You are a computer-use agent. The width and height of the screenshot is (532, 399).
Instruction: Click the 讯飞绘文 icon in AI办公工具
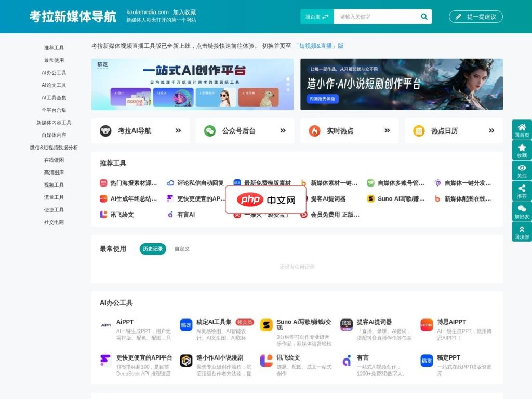click(267, 361)
